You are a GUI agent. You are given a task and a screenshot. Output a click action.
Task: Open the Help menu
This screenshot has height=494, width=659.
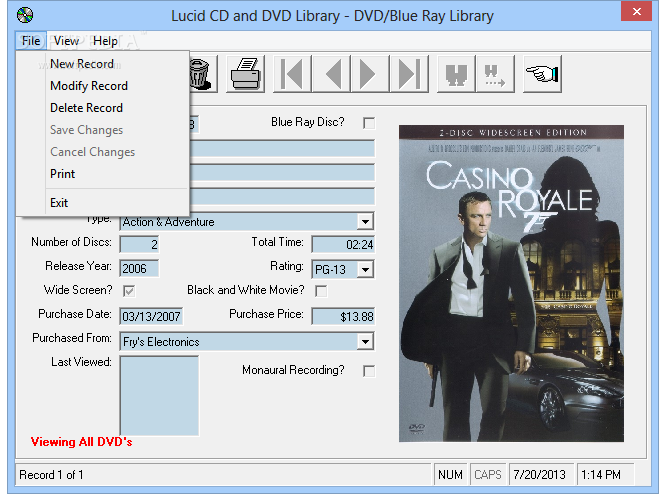105,41
